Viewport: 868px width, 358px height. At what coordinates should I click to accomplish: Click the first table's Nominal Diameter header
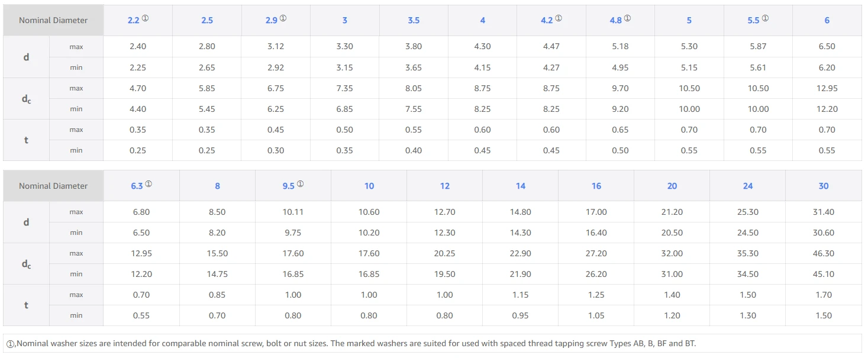point(53,20)
